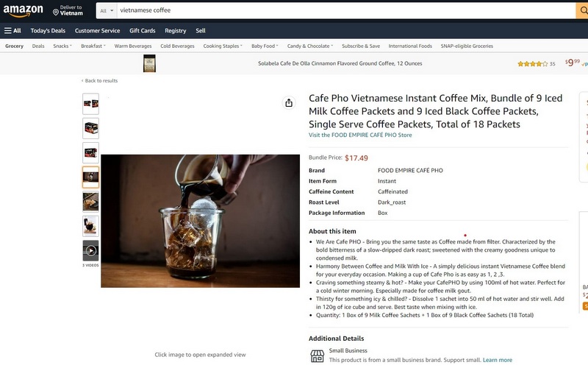The image size is (588, 368).
Task: Open Gift Cards menu item
Action: (x=142, y=31)
